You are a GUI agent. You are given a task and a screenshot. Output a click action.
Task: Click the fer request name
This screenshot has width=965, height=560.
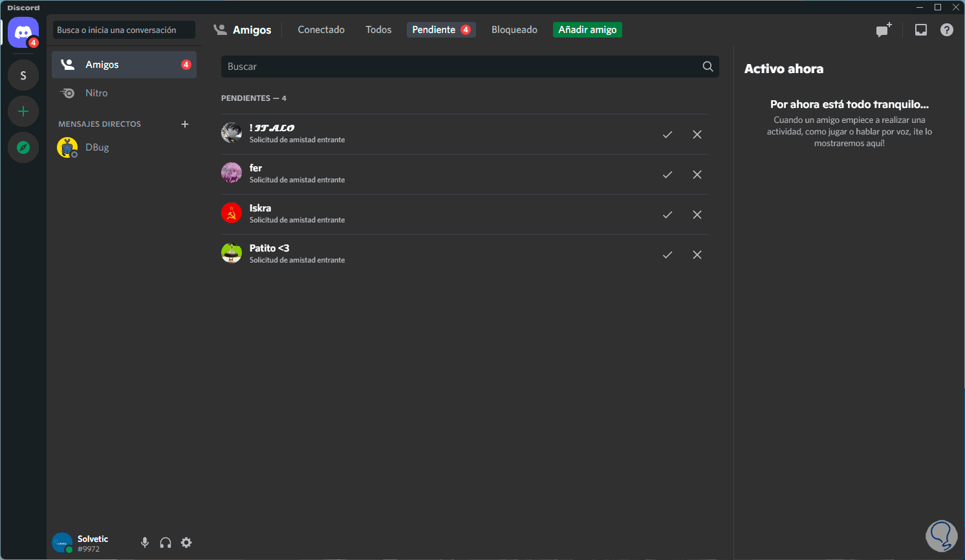click(255, 168)
